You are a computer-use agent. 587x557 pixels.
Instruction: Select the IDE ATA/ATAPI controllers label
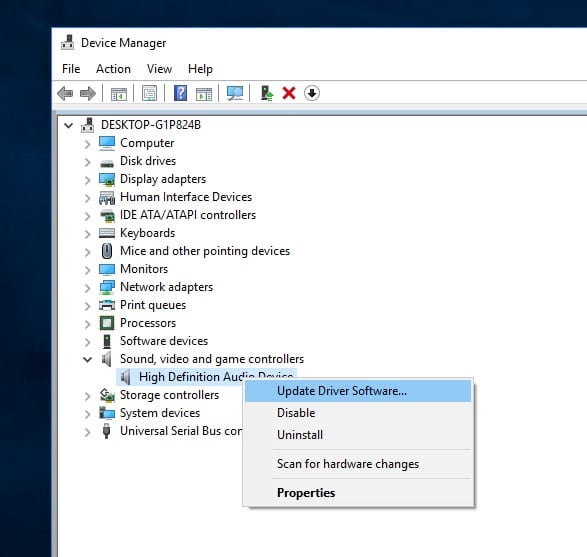[x=188, y=215]
